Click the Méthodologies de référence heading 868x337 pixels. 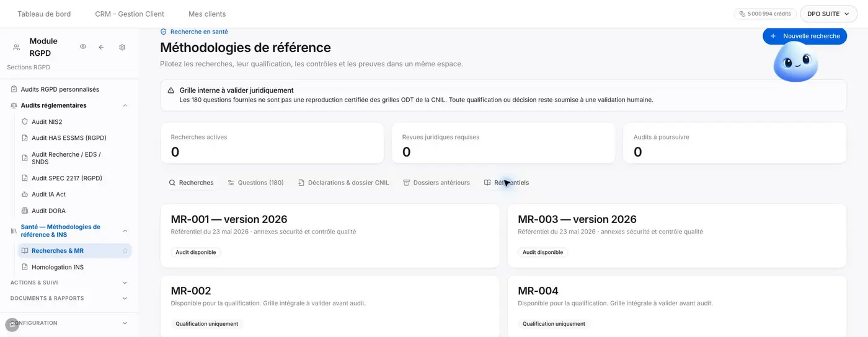click(246, 48)
